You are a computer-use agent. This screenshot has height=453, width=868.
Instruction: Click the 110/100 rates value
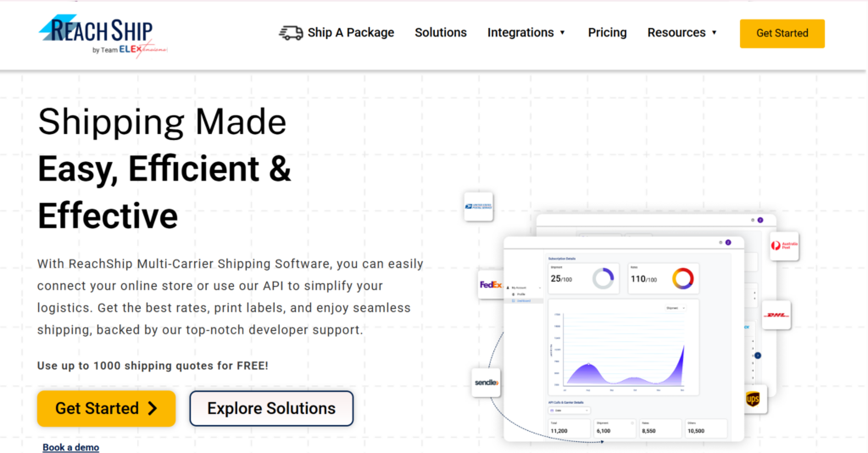(x=644, y=279)
